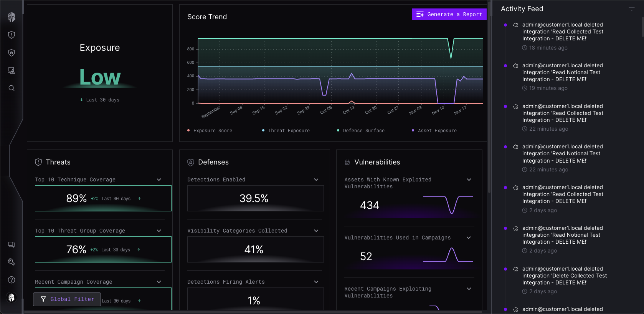Open the help question mark icon
The height and width of the screenshot is (314, 644).
(12, 280)
